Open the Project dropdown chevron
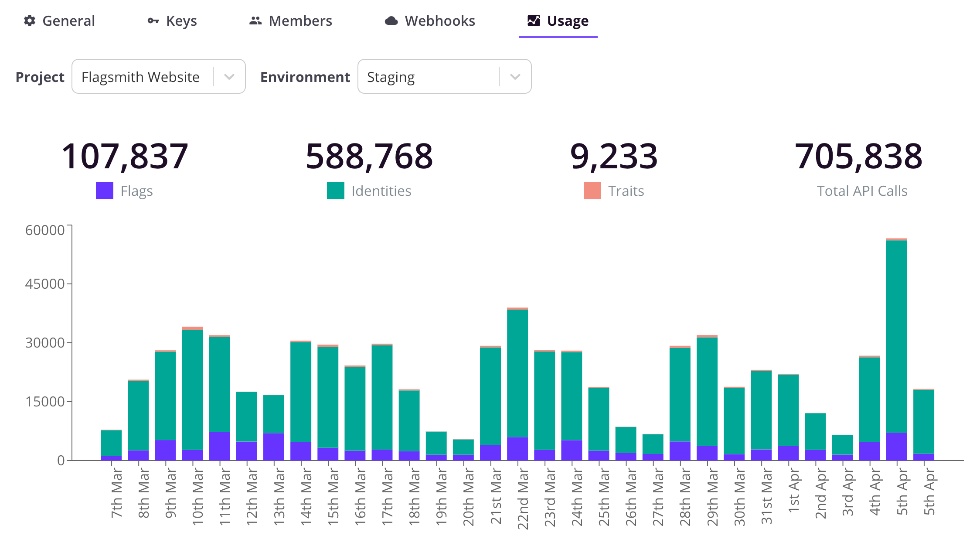This screenshot has width=980, height=546. 230,76
